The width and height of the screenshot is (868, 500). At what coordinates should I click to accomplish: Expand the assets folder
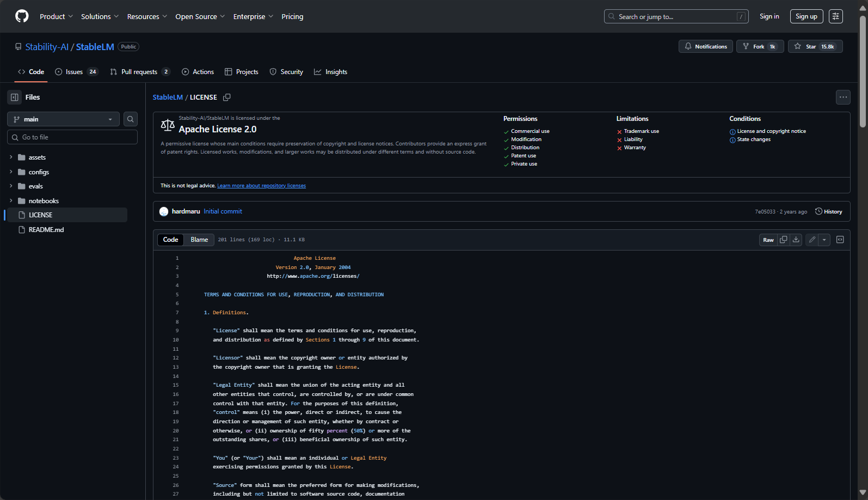click(11, 157)
